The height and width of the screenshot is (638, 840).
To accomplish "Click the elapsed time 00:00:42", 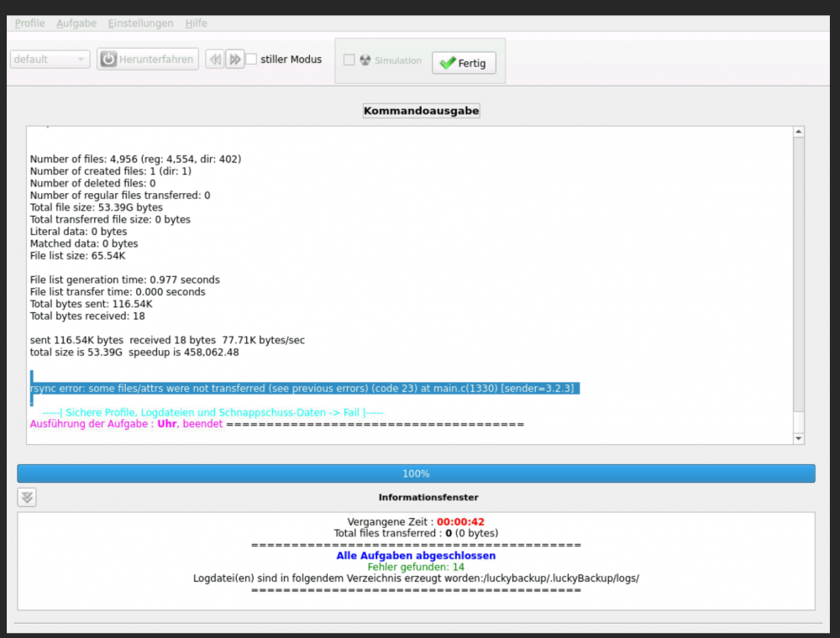I will tap(460, 522).
